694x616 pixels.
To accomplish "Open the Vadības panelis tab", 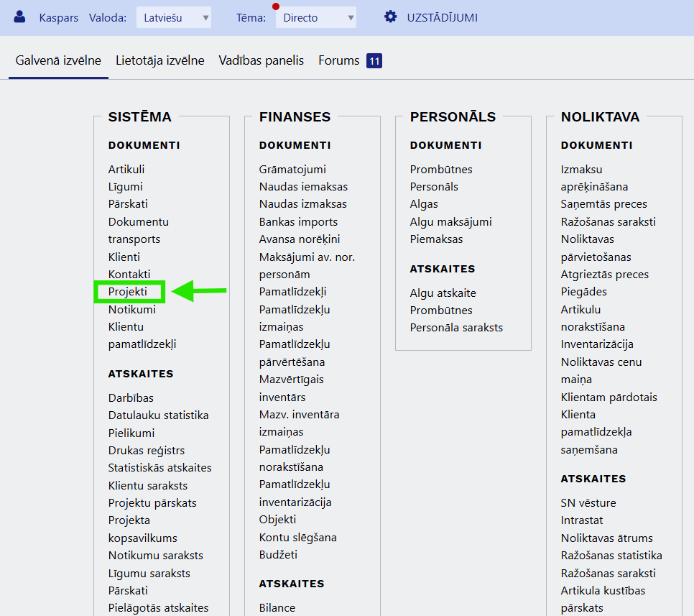I will point(261,60).
